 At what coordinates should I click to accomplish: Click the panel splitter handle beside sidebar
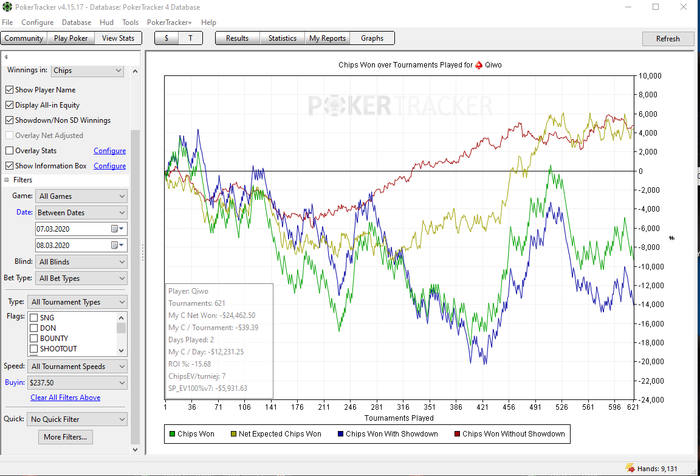tap(143, 252)
